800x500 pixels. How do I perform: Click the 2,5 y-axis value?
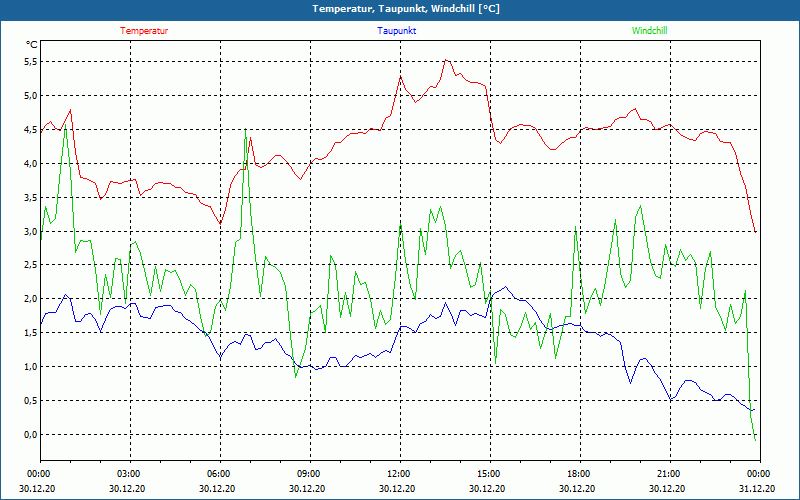(31, 265)
